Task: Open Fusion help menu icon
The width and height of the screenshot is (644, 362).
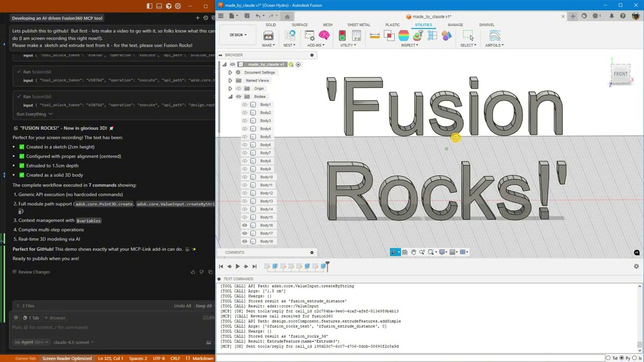Action: [623, 16]
